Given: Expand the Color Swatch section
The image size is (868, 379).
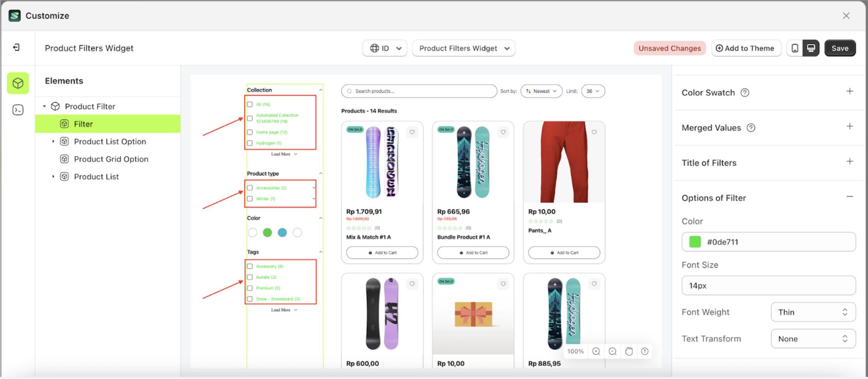Looking at the screenshot, I should coord(850,92).
